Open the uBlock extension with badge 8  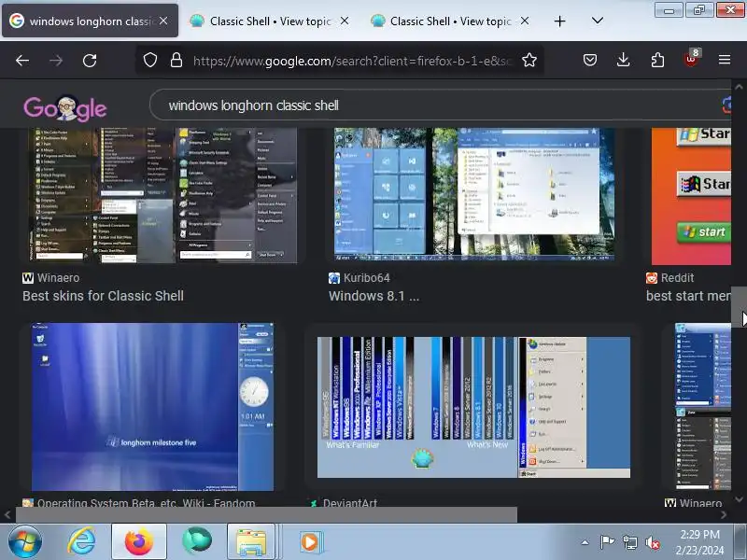(691, 59)
